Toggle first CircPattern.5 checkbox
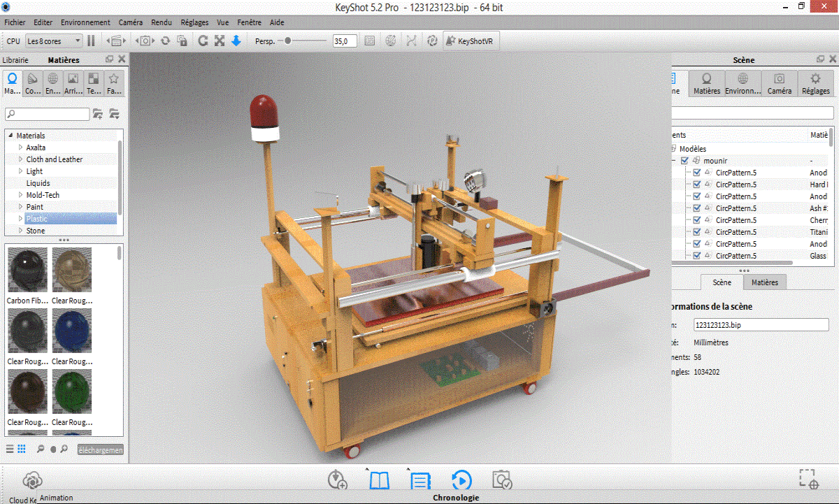The height and width of the screenshot is (504, 839). [x=696, y=173]
